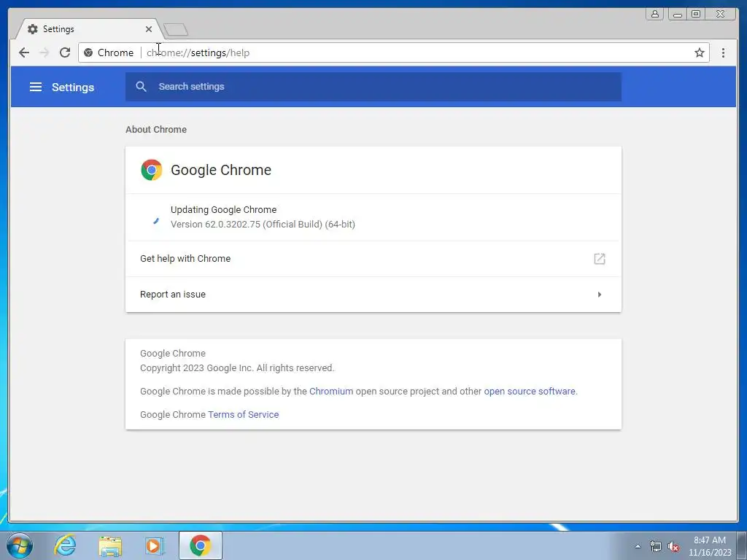
Task: Open a new tab with the new tab button
Action: [176, 29]
